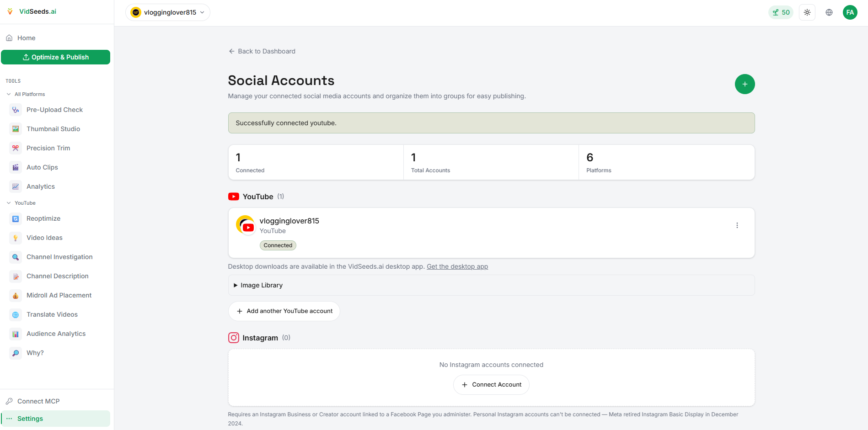Click the YouTube section logo icon
Viewport: 868px width, 430px height.
pyautogui.click(x=234, y=196)
